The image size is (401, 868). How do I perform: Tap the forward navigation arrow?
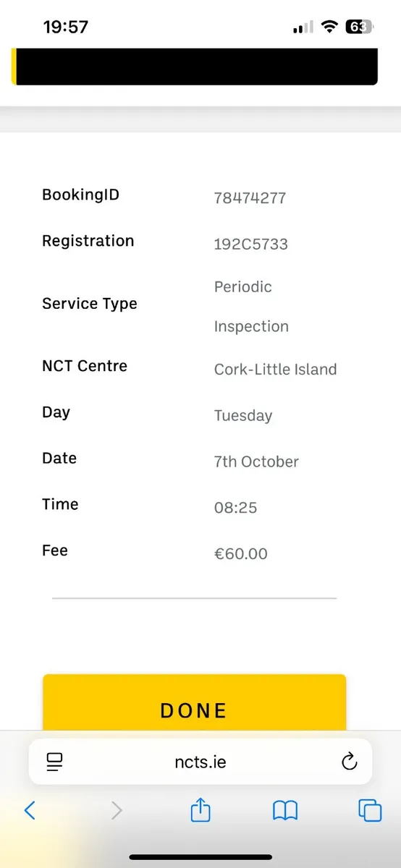(116, 810)
